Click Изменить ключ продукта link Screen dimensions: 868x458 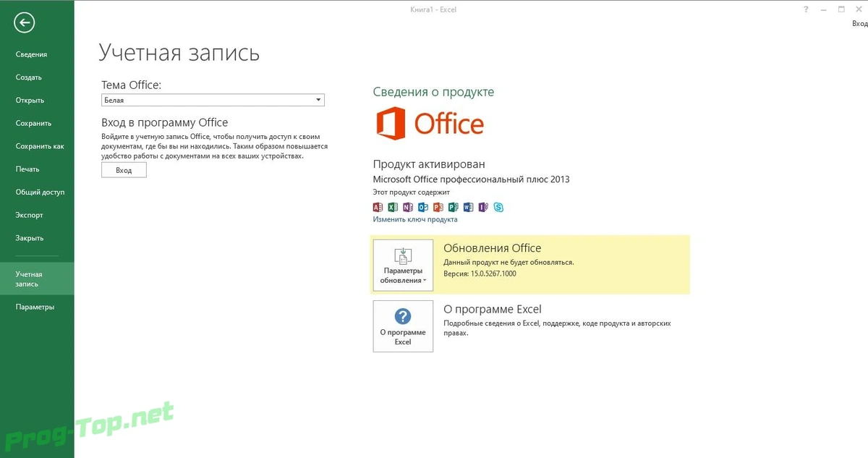415,219
